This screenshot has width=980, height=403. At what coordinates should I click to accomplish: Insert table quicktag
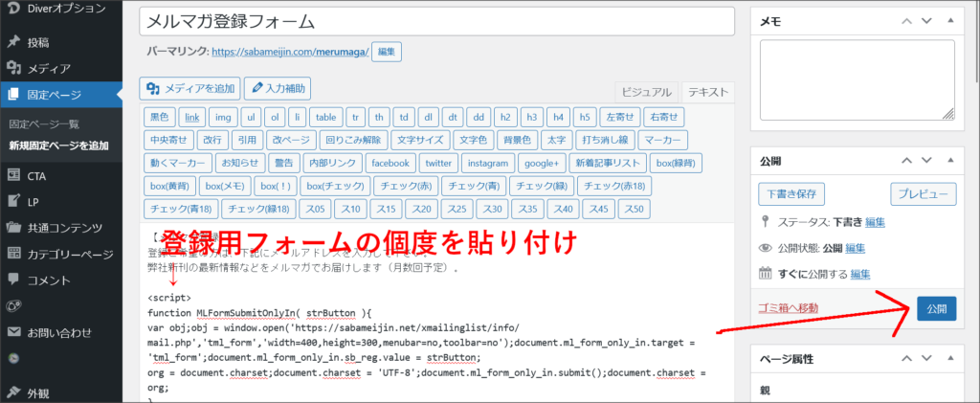tap(325, 117)
